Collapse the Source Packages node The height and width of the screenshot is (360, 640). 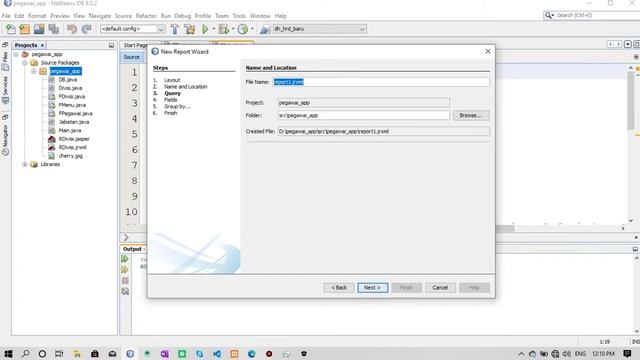[x=25, y=63]
